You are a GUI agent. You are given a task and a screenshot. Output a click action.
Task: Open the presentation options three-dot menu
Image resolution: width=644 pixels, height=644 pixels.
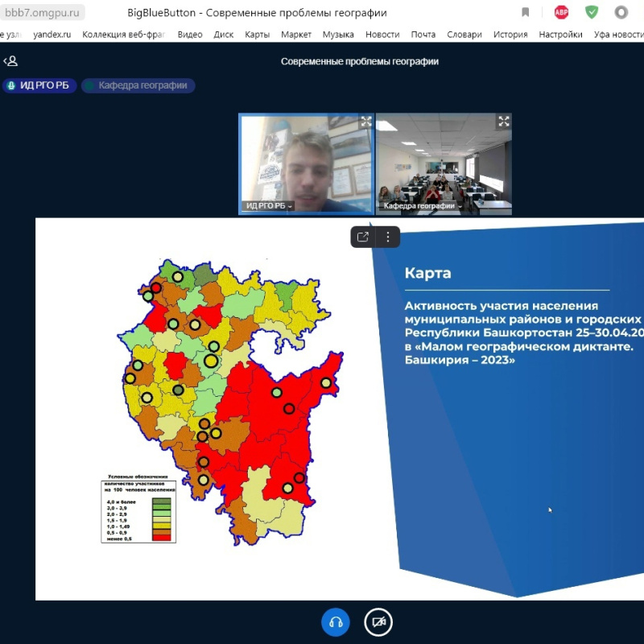[x=388, y=237]
